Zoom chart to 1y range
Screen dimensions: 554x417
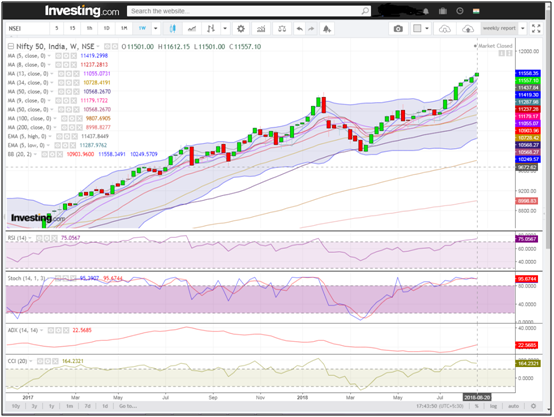[52, 406]
